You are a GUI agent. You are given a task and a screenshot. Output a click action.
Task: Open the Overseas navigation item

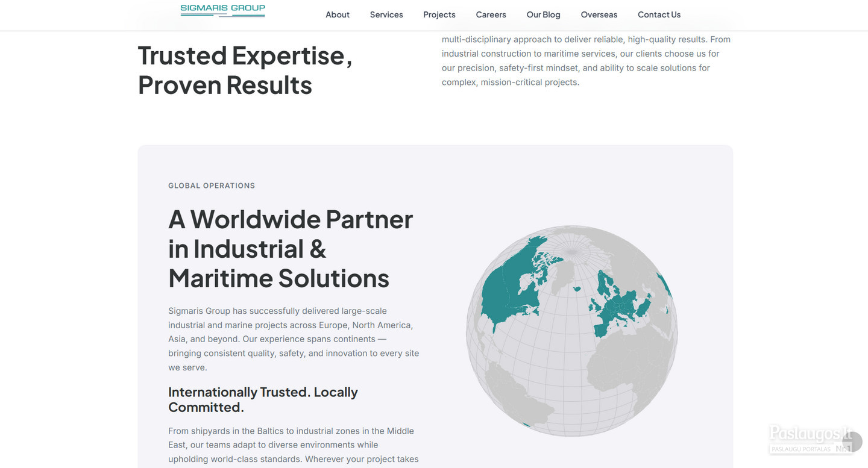[x=599, y=14]
